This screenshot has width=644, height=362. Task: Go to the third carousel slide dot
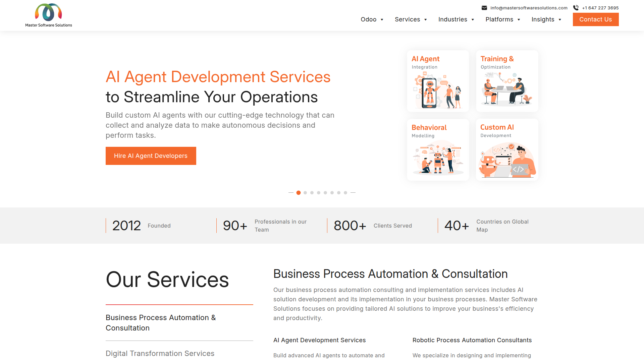coord(312,193)
